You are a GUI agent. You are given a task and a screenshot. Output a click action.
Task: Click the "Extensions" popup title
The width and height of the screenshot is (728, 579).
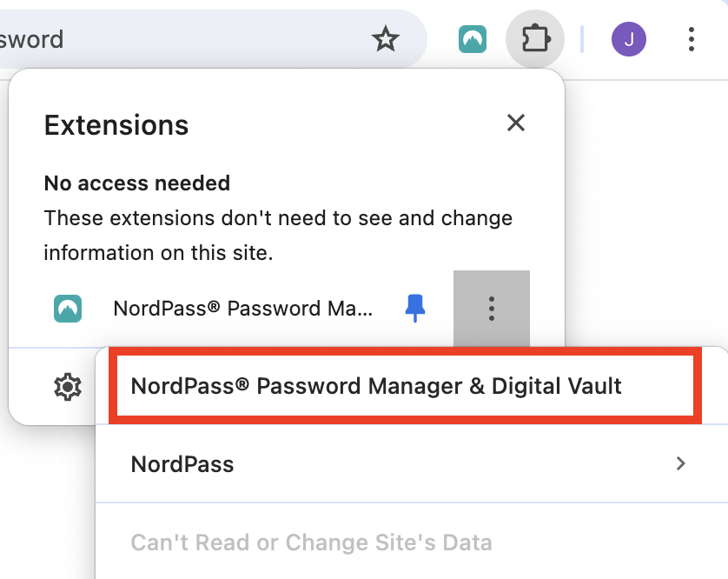pyautogui.click(x=116, y=125)
